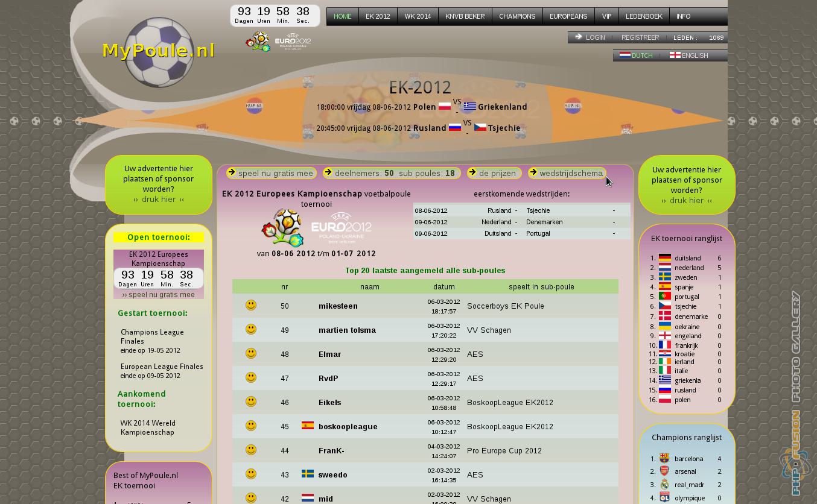Click 'druk hier' in the left advertisement box
Viewport: 817px width, 504px height.
[159, 200]
